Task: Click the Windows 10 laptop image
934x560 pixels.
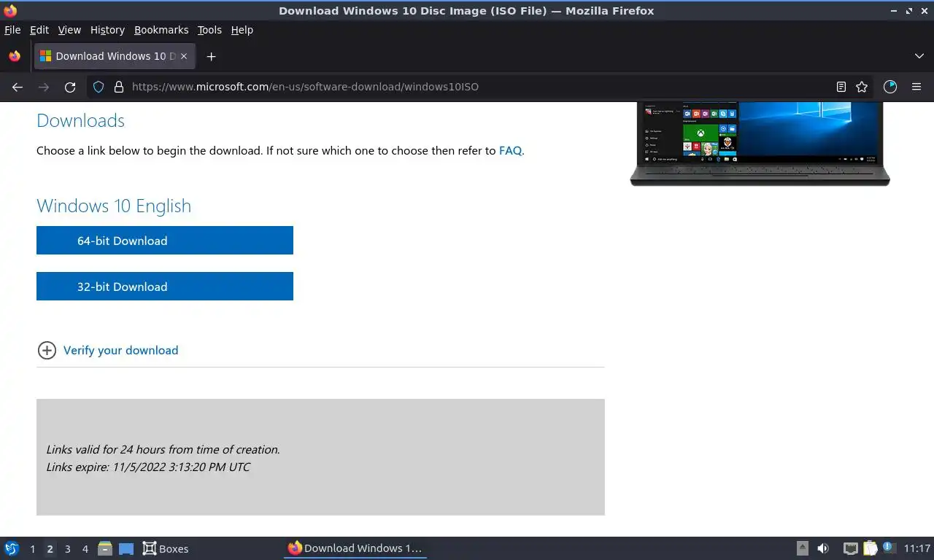Action: 760,144
